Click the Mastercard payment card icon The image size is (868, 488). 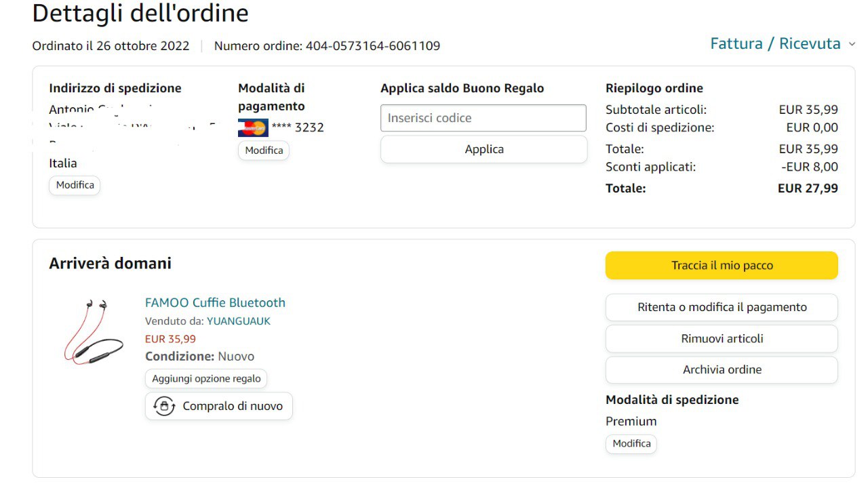253,127
